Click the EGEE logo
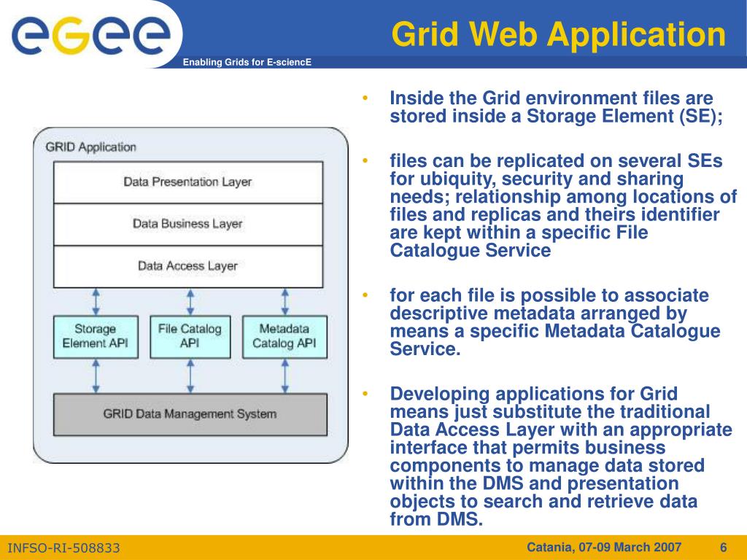747x560 pixels. click(x=91, y=34)
